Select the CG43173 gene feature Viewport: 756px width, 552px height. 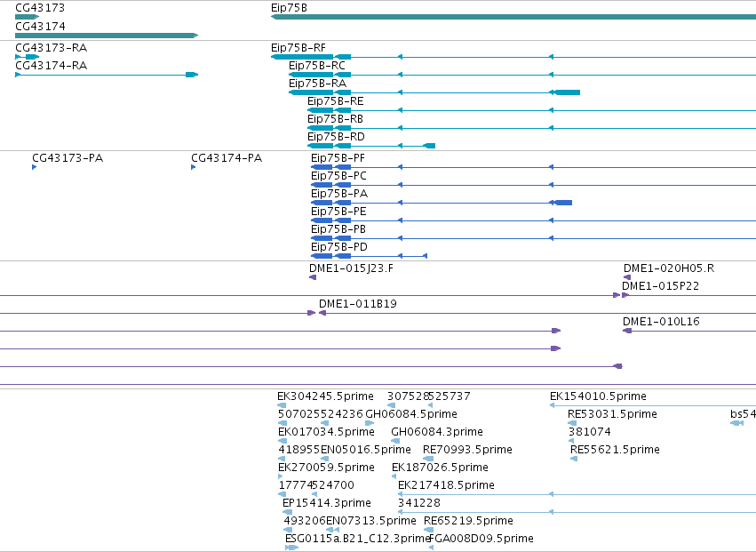pos(27,17)
